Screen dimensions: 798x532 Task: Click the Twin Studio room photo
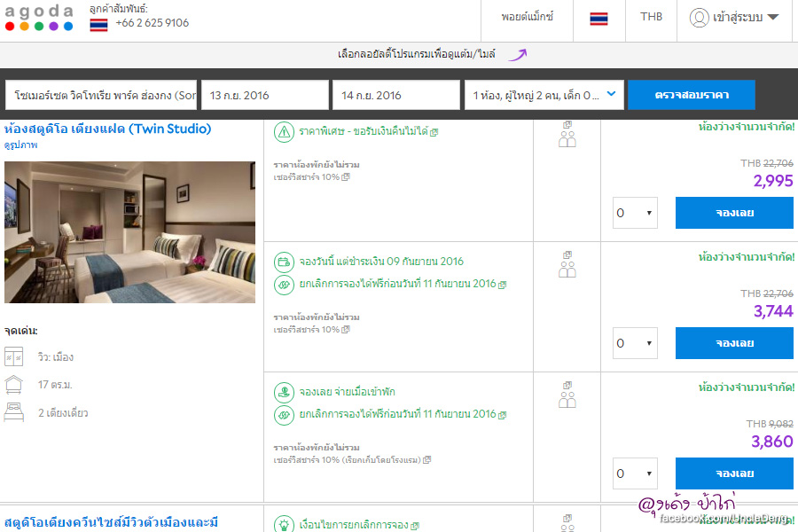[x=129, y=232]
